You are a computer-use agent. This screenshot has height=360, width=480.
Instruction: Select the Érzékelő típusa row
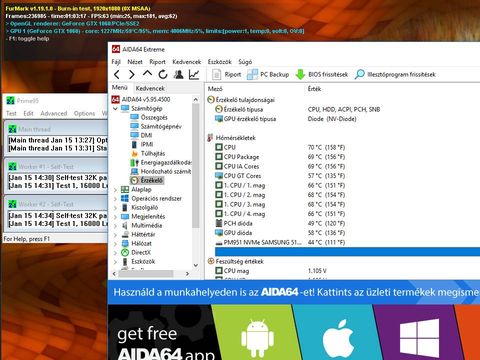(x=347, y=109)
